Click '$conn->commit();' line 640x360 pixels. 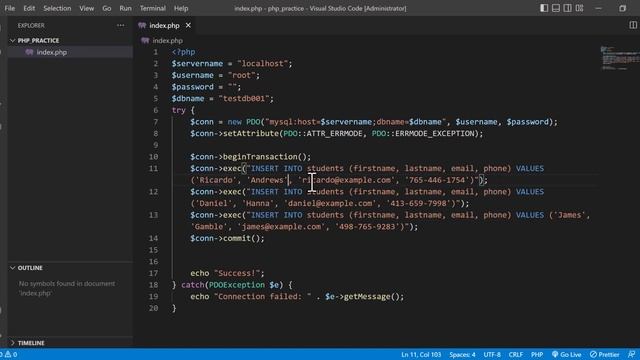point(227,238)
